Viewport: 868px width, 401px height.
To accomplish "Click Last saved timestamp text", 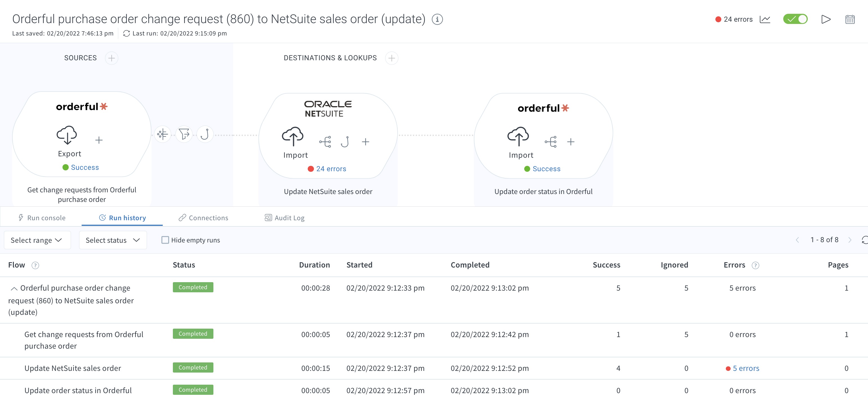I will pos(63,33).
